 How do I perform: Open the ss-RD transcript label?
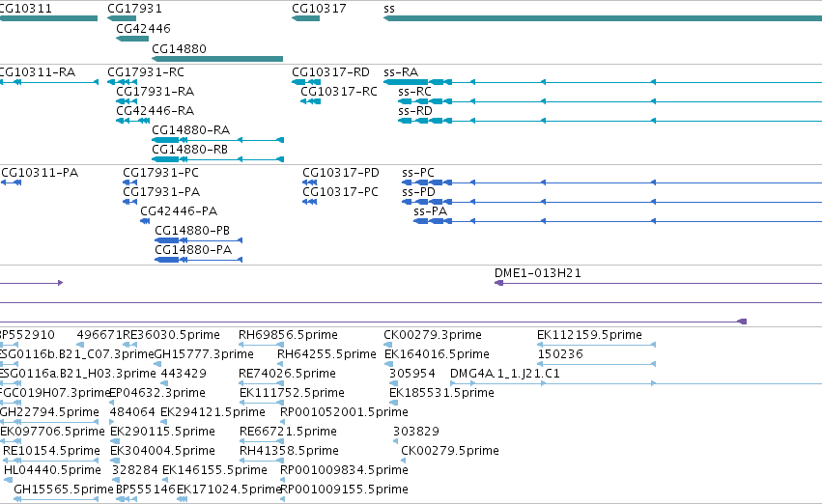(x=415, y=110)
